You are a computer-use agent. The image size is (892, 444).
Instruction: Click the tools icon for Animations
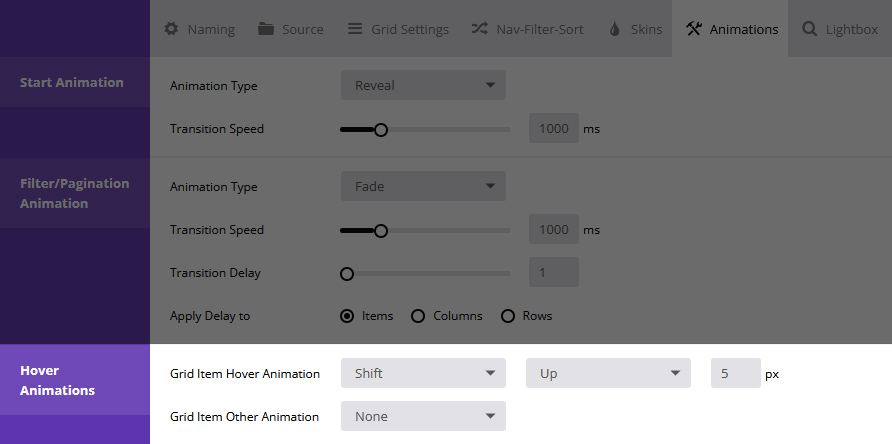coord(693,29)
